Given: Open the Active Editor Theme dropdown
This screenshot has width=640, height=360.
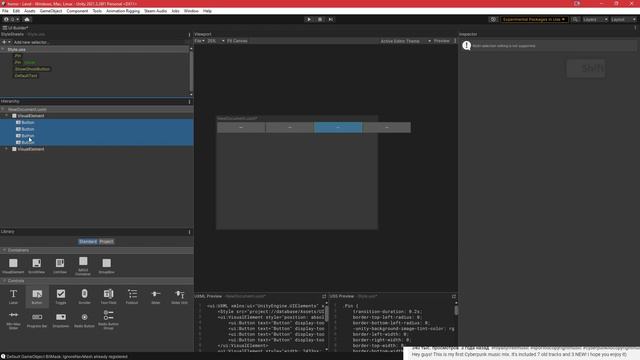Looking at the screenshot, I should pos(405,41).
